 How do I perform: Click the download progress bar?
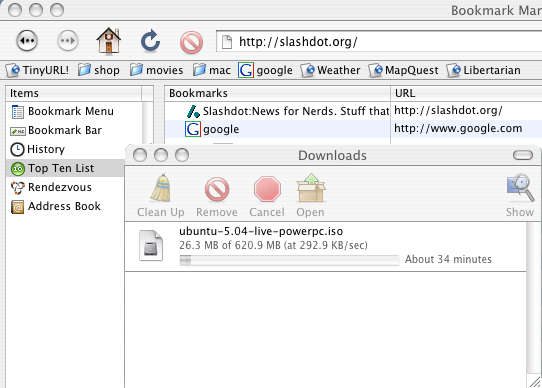click(x=289, y=260)
